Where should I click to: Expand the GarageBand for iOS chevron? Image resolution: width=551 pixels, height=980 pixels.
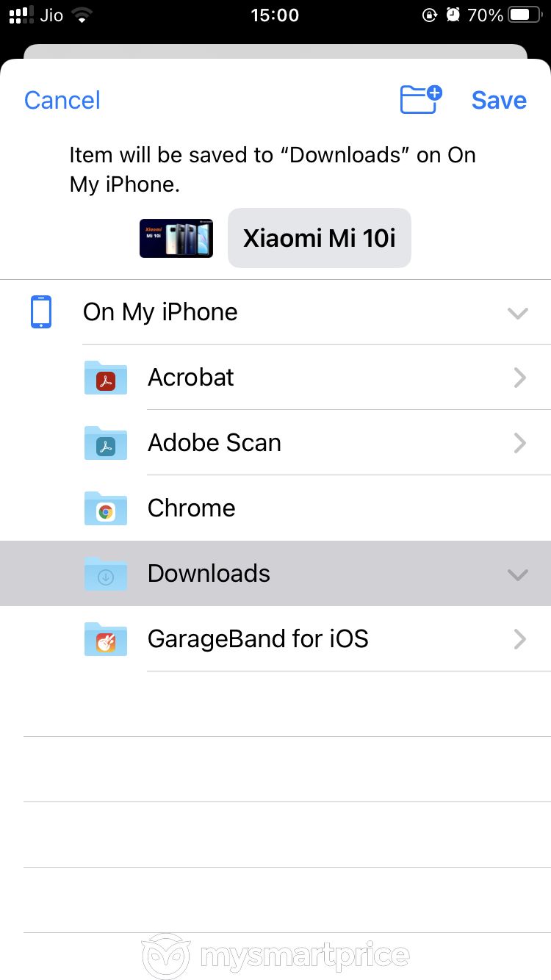520,639
